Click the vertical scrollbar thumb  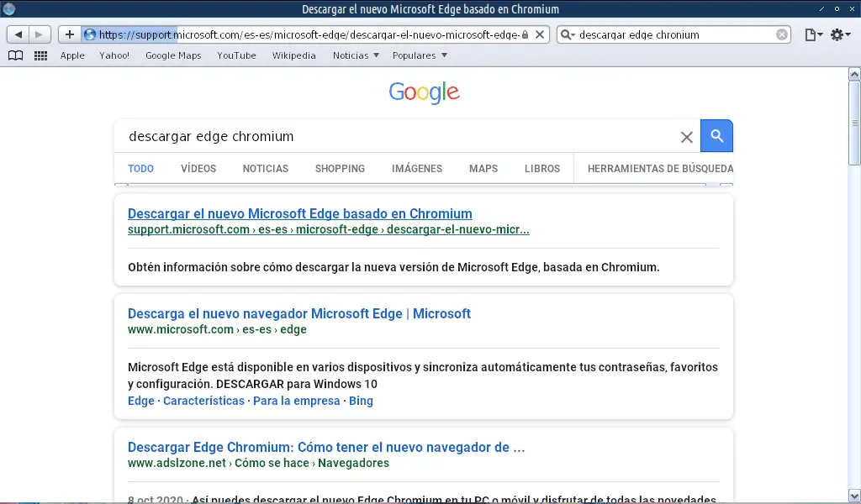click(854, 123)
